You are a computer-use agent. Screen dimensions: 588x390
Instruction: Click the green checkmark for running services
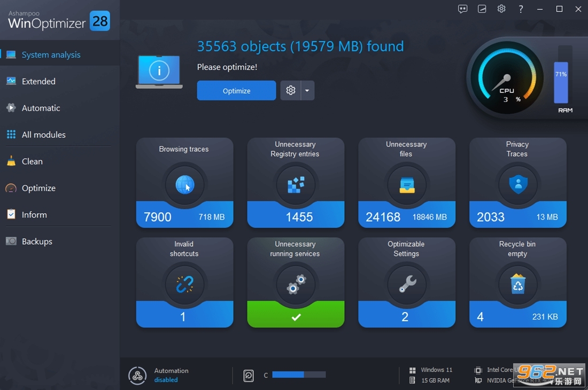pos(296,317)
